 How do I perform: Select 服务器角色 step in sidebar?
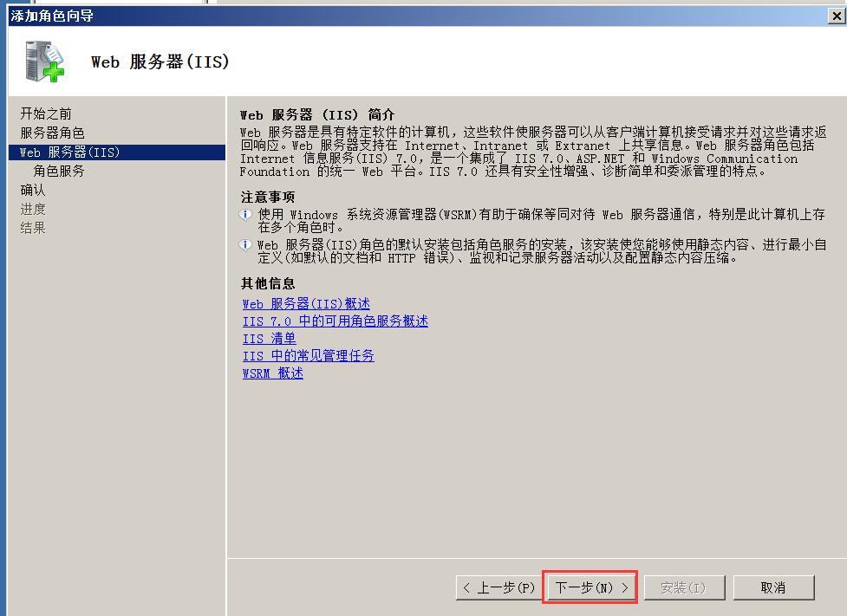[x=52, y=133]
